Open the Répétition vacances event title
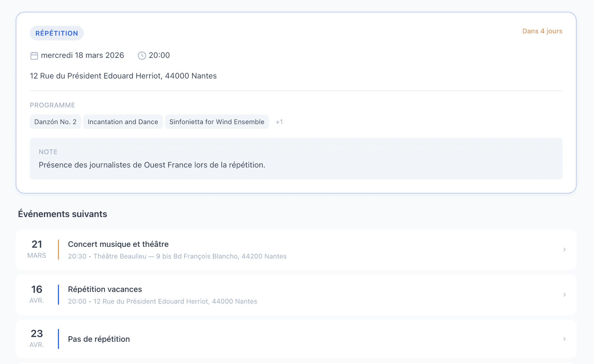Screen dimensions: 594x364 105,289
